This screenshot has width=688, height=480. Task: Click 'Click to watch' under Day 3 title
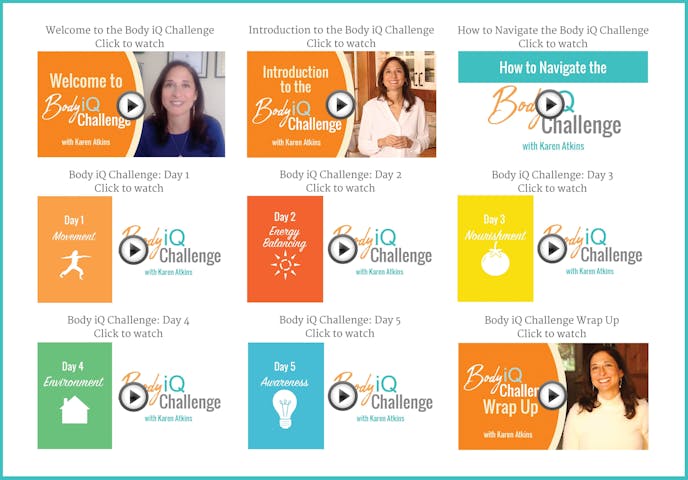(552, 188)
